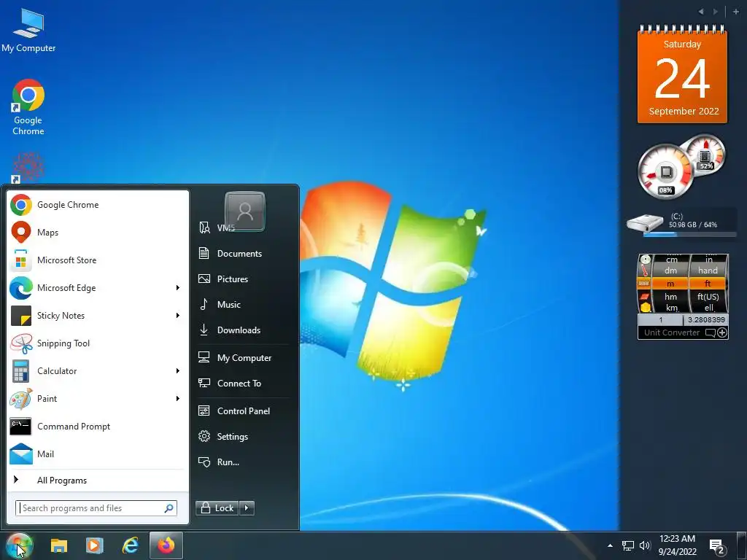Open Mail from the Start menu

coord(98,454)
